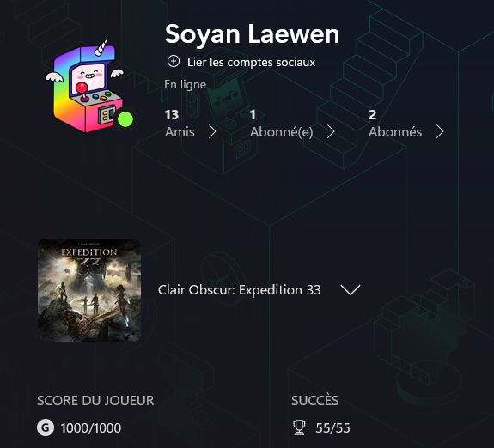The image size is (494, 448).
Task: Click the rainbow arcade unicorn avatar
Action: [x=87, y=86]
